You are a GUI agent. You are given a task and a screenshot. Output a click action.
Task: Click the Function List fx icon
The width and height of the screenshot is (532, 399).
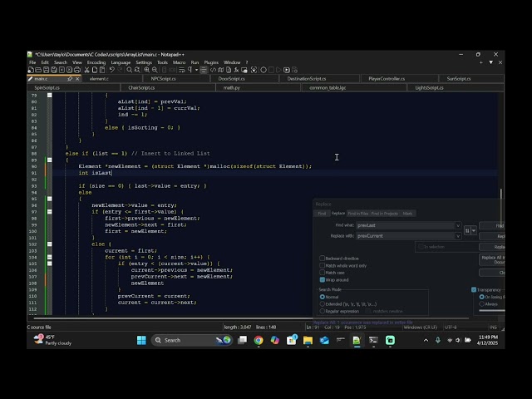click(236, 70)
